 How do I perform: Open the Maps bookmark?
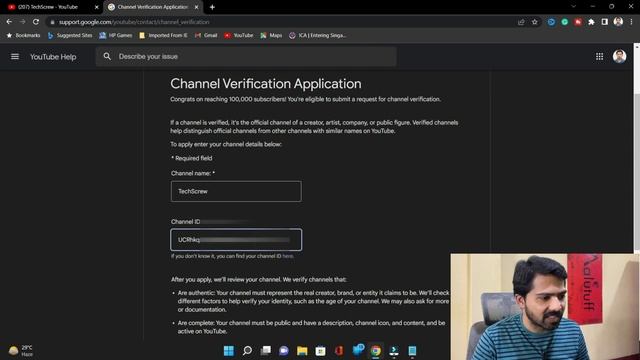(x=271, y=36)
